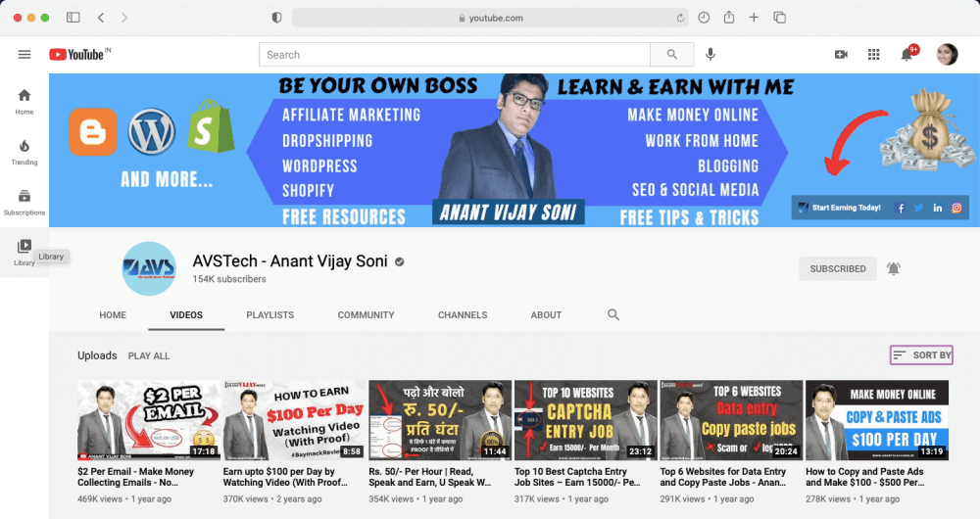This screenshot has height=519, width=980.
Task: Open the Facebook link on banner
Action: pos(900,208)
